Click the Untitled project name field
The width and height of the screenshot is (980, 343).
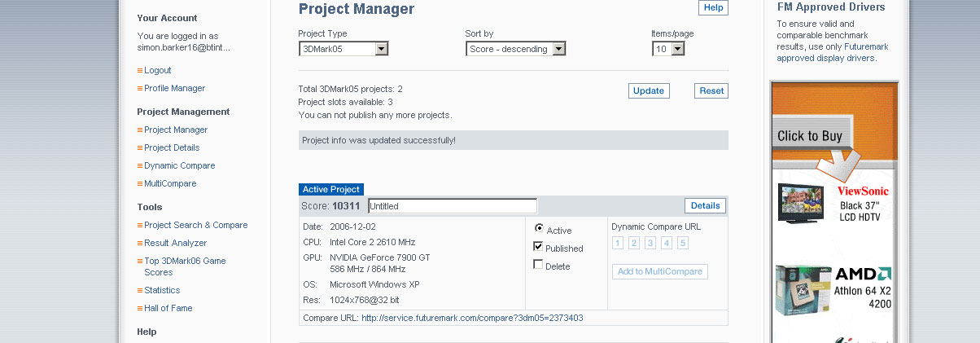(453, 206)
